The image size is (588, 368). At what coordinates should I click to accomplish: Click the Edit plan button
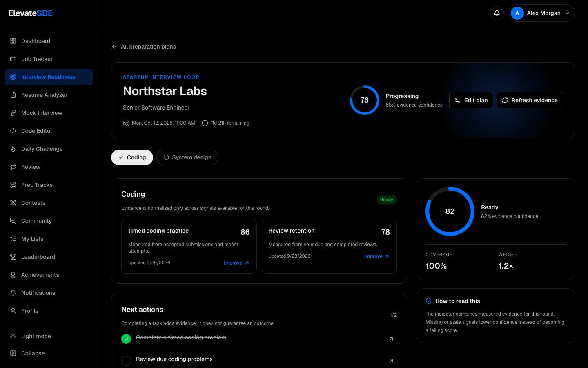pos(471,100)
